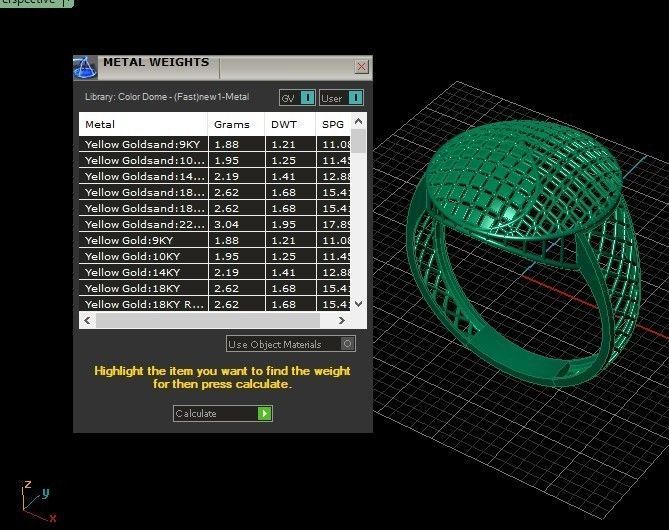Viewport: 669px width, 530px height.
Task: Click the Metal Weights cone icon
Action: click(x=85, y=68)
